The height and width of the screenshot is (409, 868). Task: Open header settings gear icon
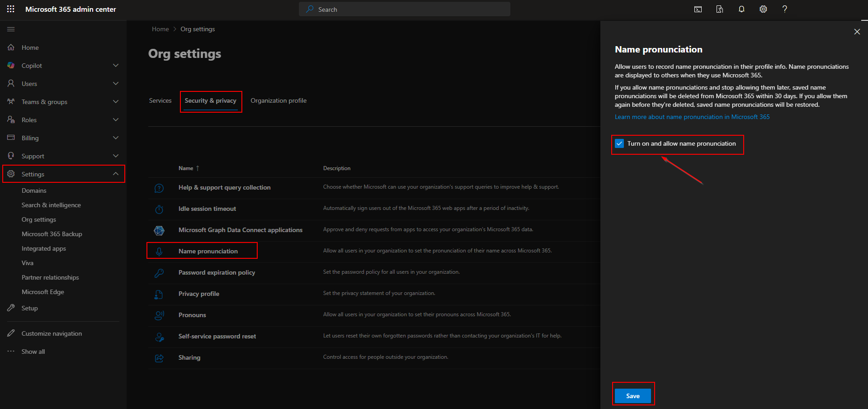763,9
